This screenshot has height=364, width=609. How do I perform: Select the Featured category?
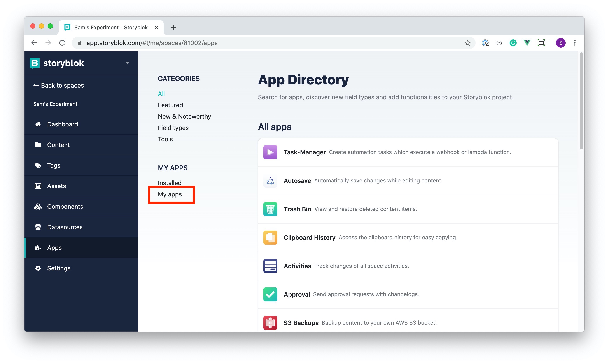tap(170, 105)
